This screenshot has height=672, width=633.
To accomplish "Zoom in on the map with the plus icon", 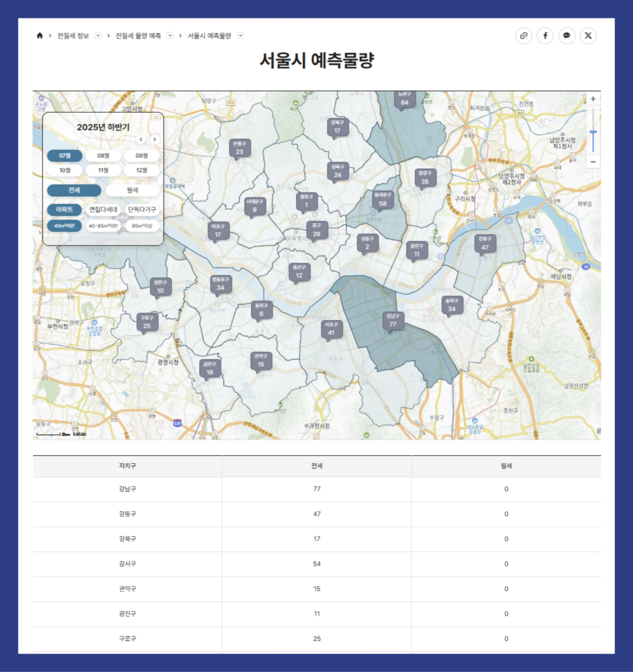I will 592,98.
